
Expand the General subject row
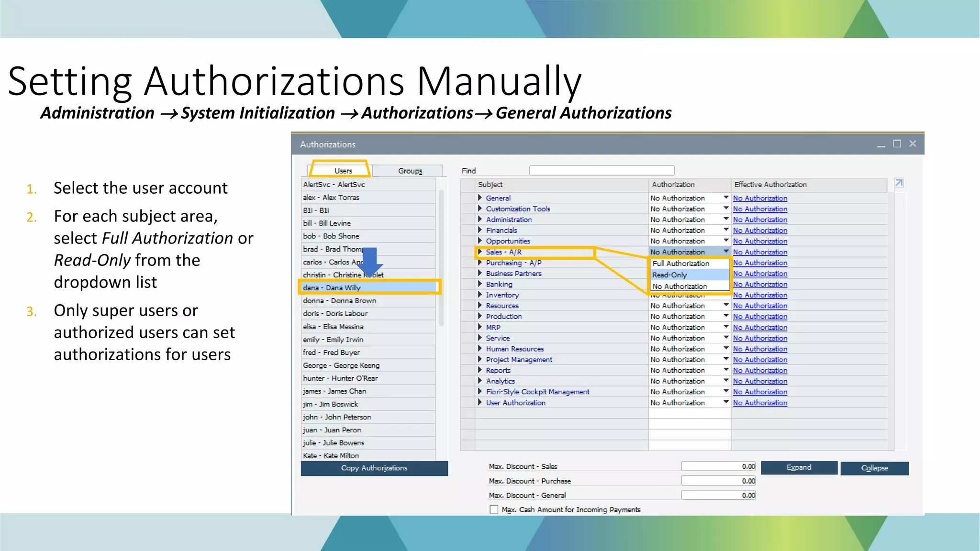479,198
